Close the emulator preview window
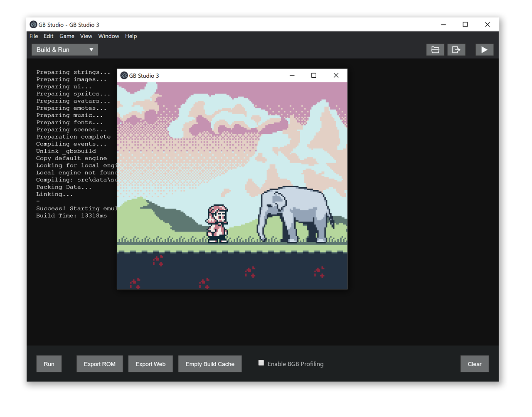The image size is (532, 417). point(336,76)
